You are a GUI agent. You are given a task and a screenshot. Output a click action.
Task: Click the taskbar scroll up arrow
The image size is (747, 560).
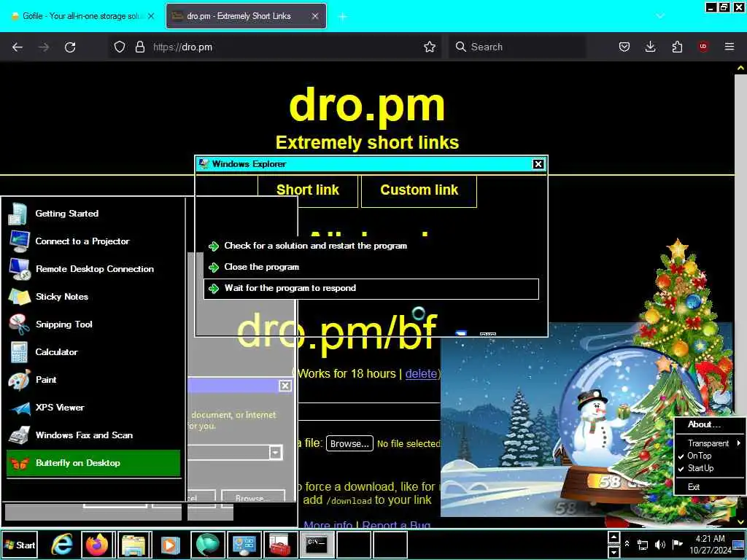(x=614, y=537)
